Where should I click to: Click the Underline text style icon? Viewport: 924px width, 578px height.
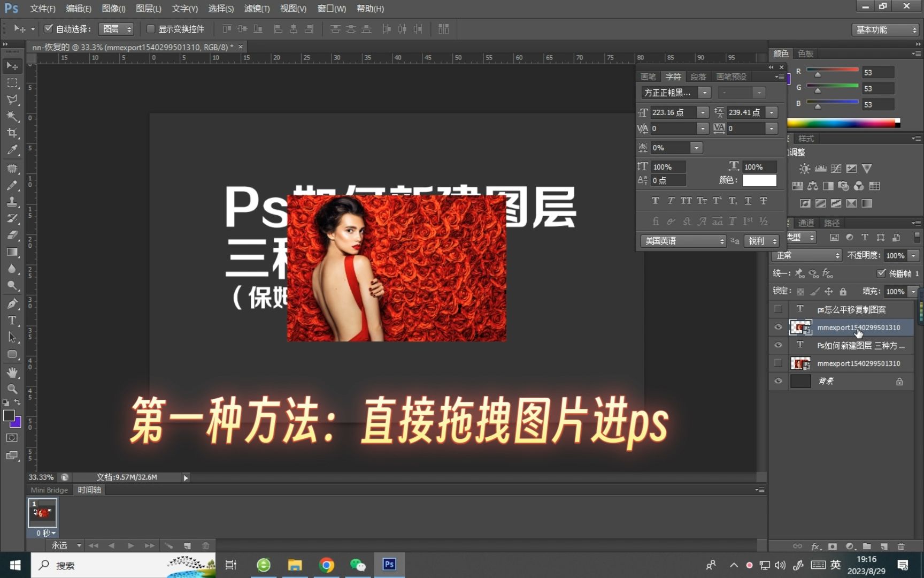pyautogui.click(x=748, y=201)
